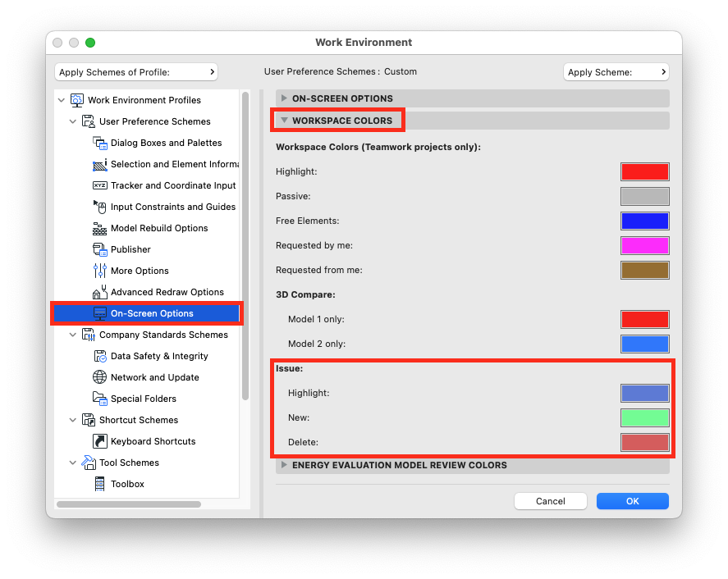
Task: Change the Free Elements blue color swatch
Action: (645, 221)
